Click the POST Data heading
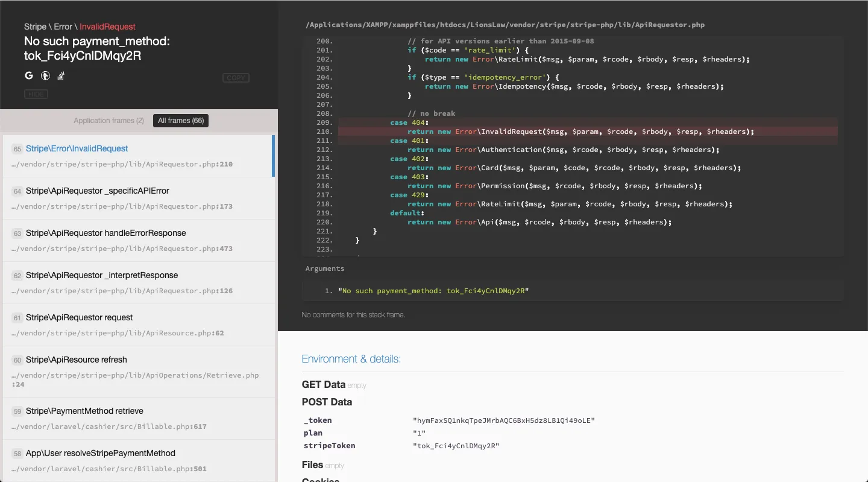The width and height of the screenshot is (868, 482). pyautogui.click(x=327, y=402)
